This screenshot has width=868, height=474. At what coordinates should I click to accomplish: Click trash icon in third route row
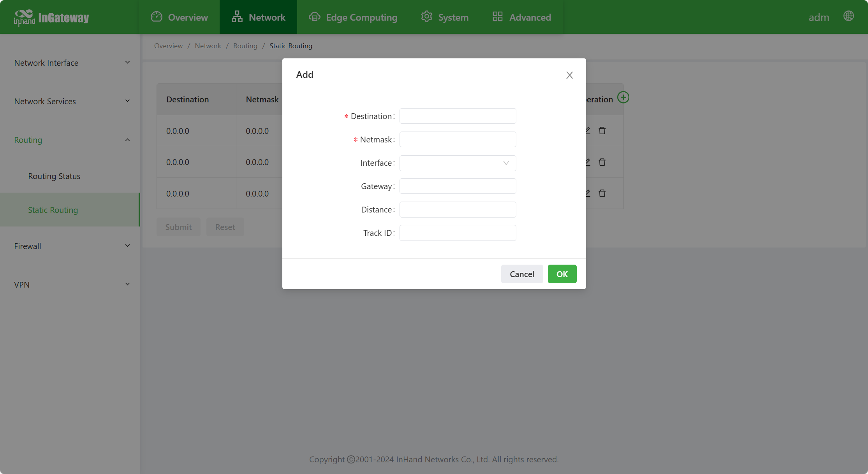[602, 193]
